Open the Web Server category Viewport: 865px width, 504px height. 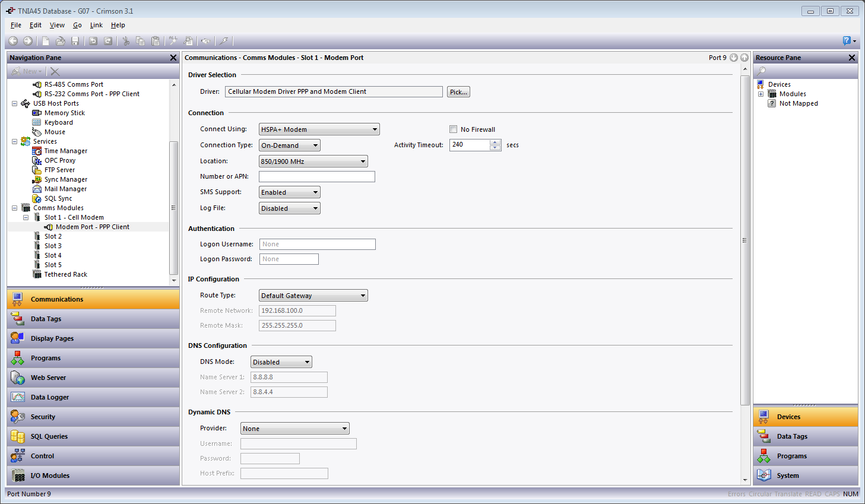click(x=93, y=378)
